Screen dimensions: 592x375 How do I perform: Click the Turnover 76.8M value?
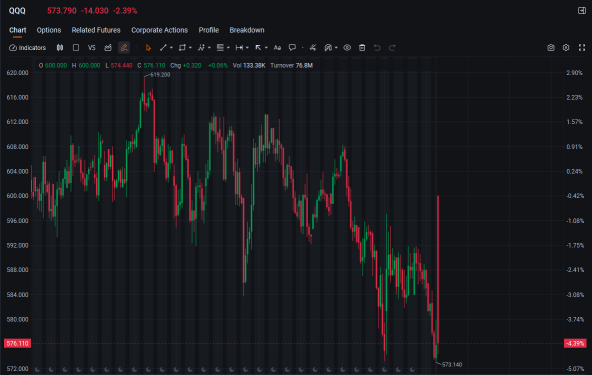pyautogui.click(x=291, y=65)
